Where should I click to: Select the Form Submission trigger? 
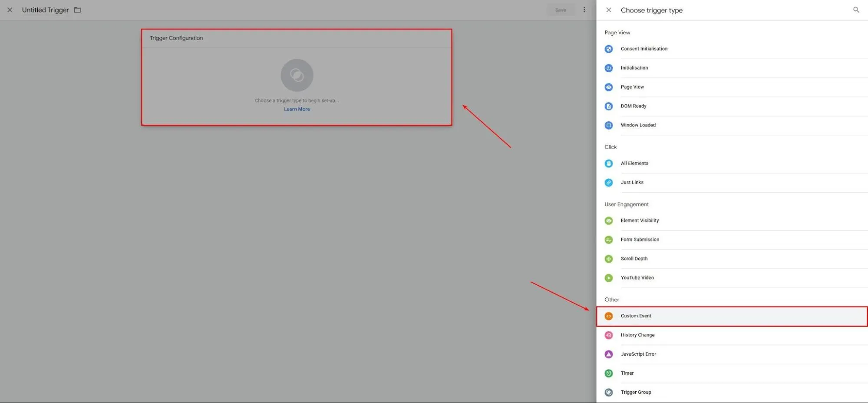(x=732, y=240)
